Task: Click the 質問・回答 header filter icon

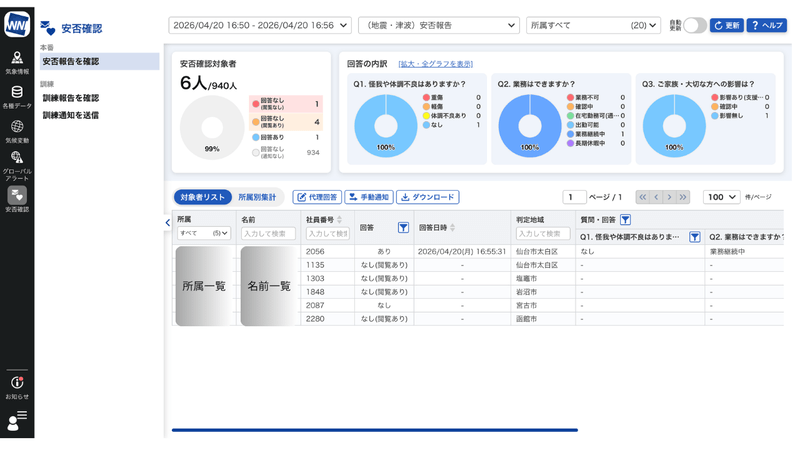Action: pyautogui.click(x=625, y=219)
